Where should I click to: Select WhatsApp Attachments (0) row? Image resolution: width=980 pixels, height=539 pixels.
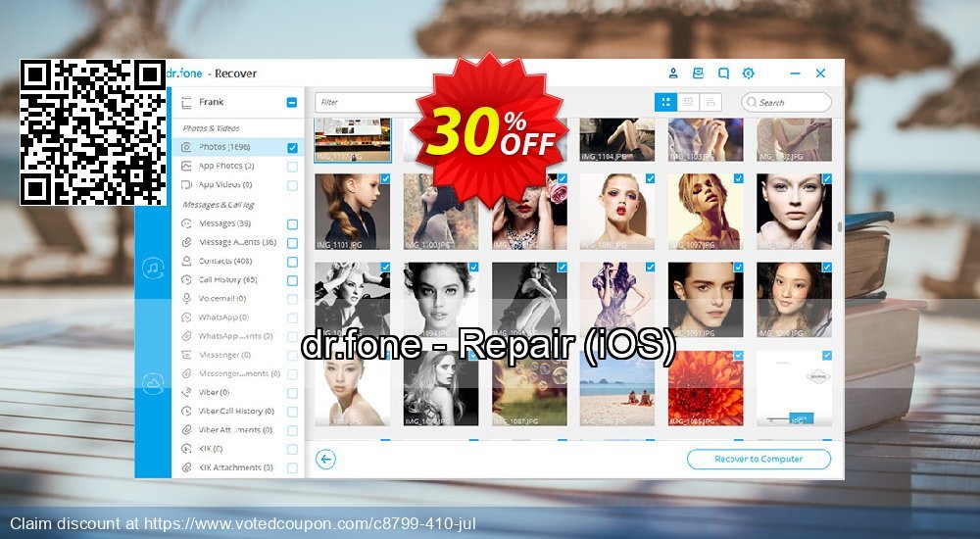tap(238, 336)
